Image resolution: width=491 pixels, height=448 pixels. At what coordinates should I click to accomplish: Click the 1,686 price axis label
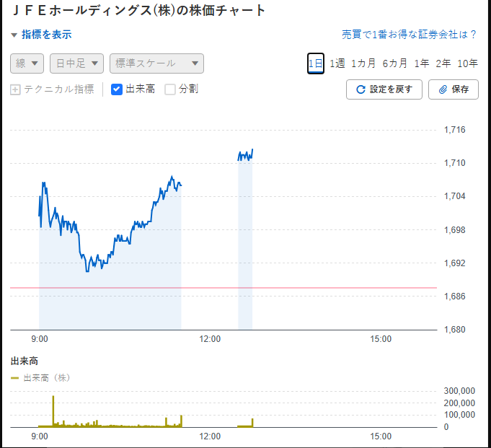pos(455,297)
